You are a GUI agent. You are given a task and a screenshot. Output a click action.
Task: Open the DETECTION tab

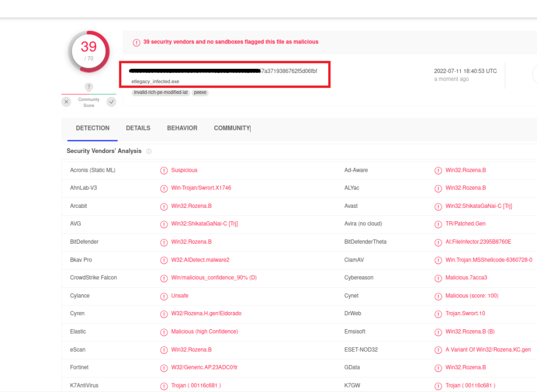(92, 128)
